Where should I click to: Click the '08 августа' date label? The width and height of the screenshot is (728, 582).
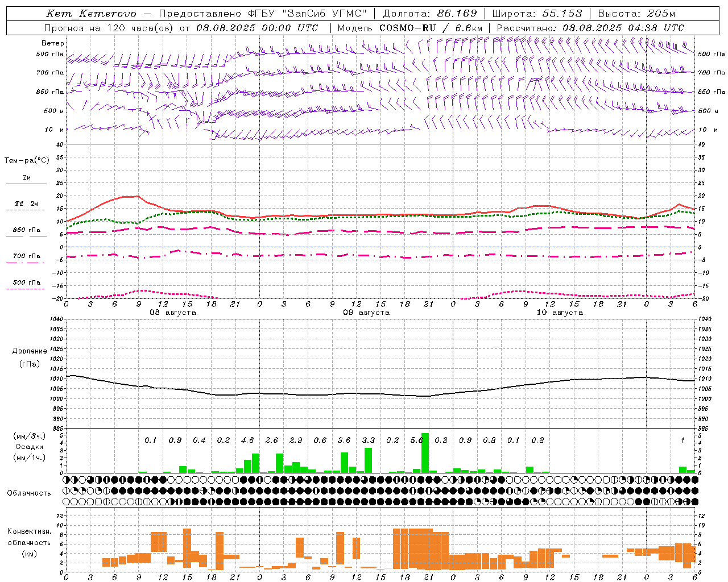click(173, 313)
